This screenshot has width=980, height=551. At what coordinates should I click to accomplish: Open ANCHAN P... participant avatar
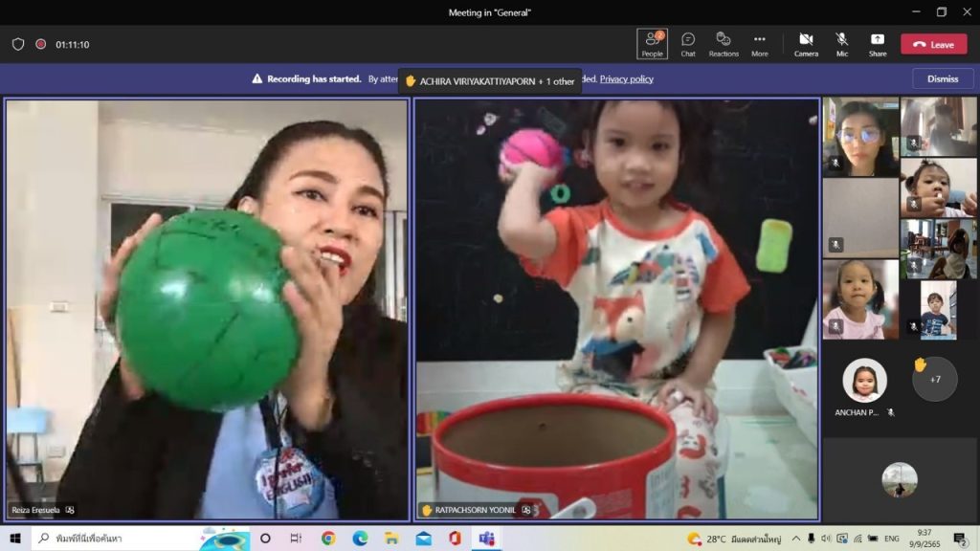pyautogui.click(x=864, y=380)
